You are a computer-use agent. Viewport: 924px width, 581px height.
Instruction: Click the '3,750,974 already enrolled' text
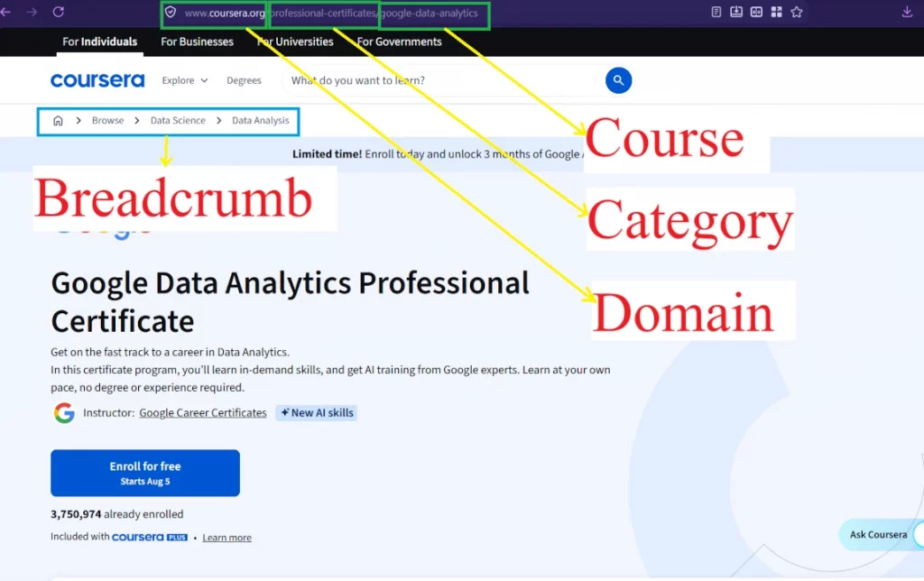pos(116,514)
